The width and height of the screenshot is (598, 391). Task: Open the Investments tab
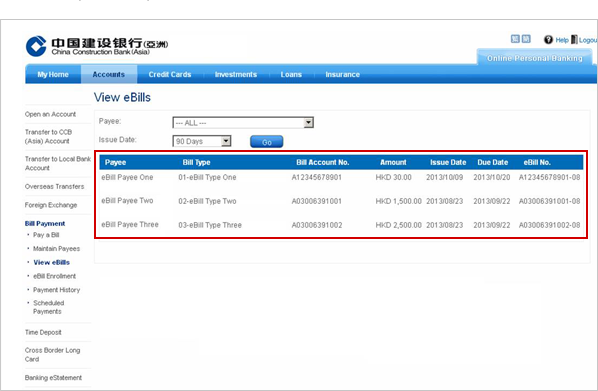[x=236, y=74]
